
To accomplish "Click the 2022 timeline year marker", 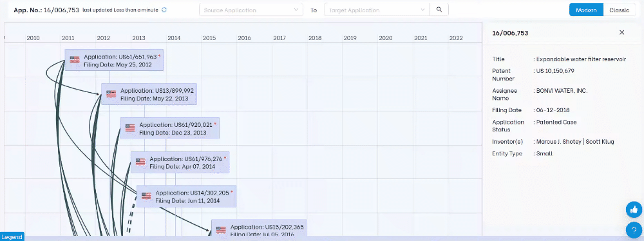I will pyautogui.click(x=456, y=38).
